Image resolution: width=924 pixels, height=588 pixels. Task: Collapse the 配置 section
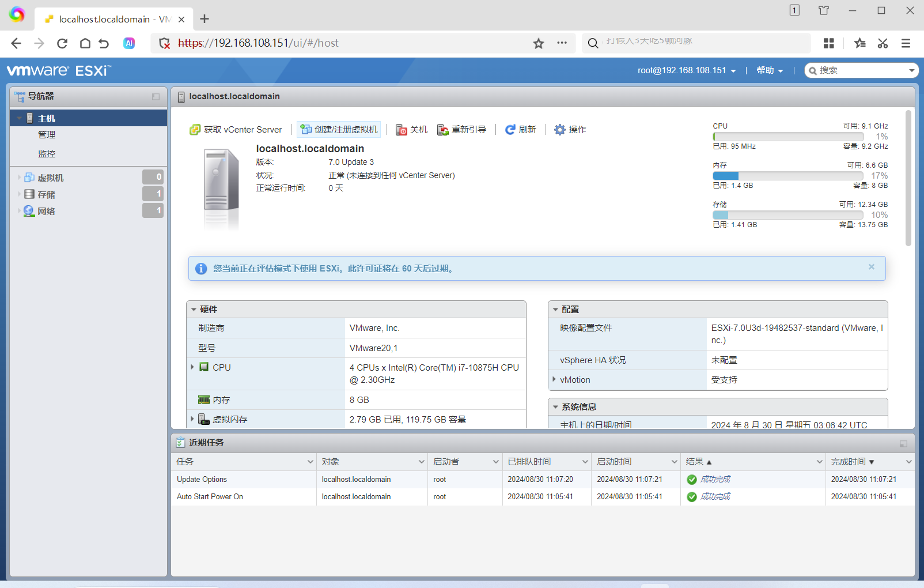pyautogui.click(x=555, y=310)
